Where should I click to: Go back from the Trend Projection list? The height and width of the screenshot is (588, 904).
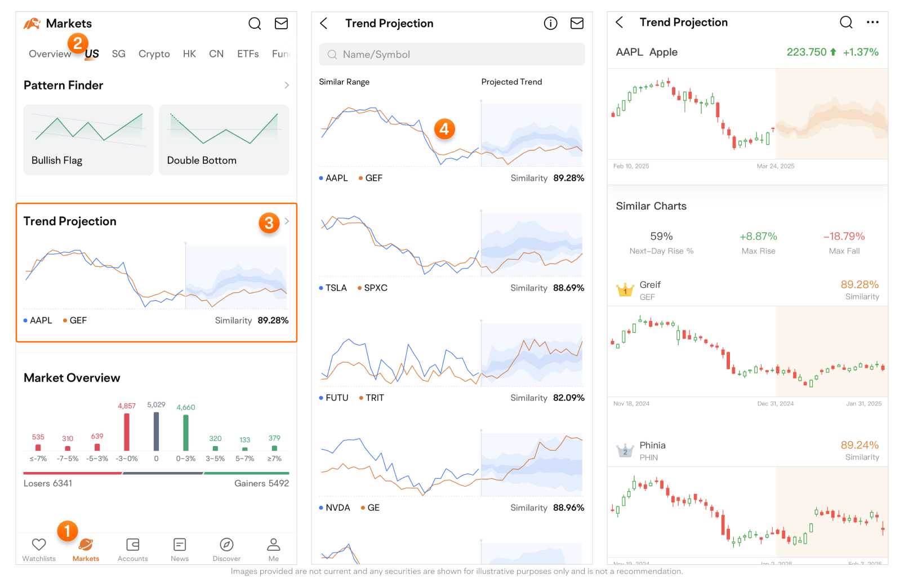[324, 24]
